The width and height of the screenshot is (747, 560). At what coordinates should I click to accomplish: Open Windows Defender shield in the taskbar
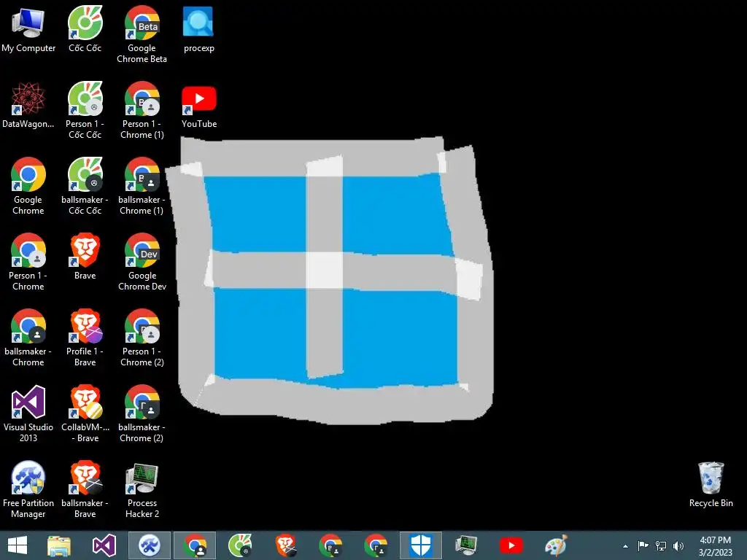point(421,545)
